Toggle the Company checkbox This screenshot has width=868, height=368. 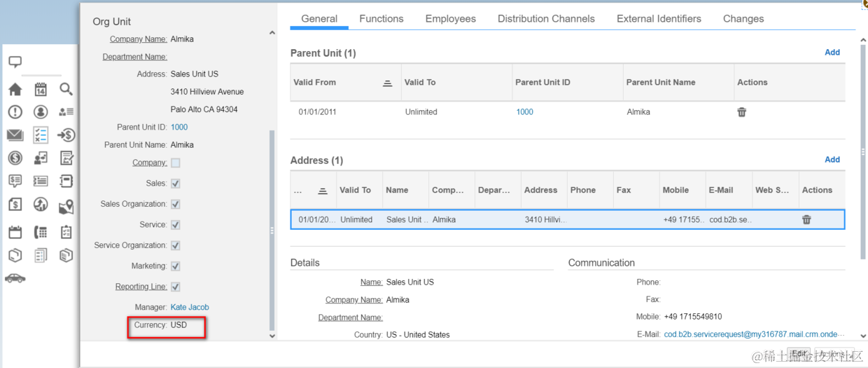175,163
